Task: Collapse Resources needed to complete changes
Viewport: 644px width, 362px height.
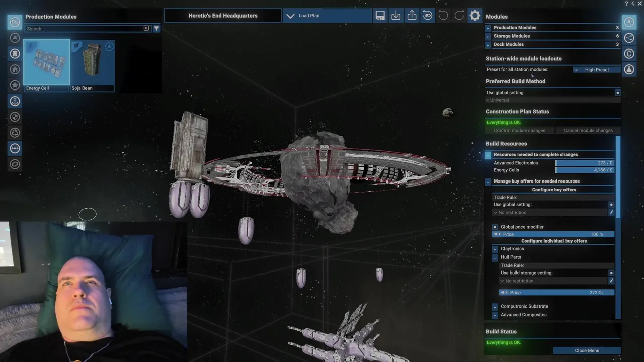Action: coord(488,155)
